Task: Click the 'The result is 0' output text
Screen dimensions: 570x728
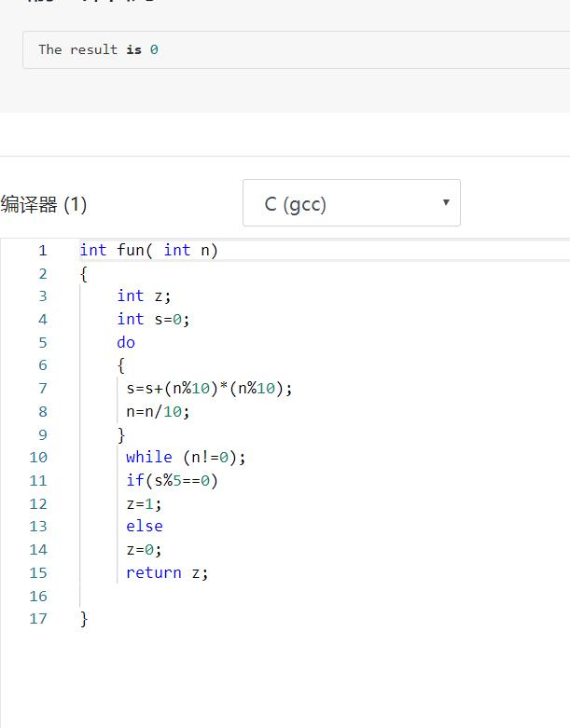Action: click(x=99, y=49)
